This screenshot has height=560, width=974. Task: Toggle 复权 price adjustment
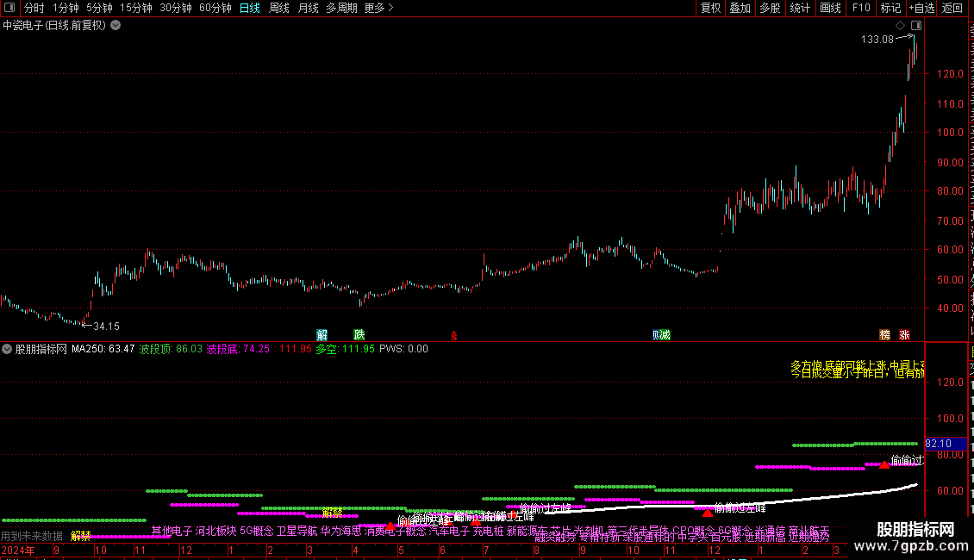[x=710, y=8]
